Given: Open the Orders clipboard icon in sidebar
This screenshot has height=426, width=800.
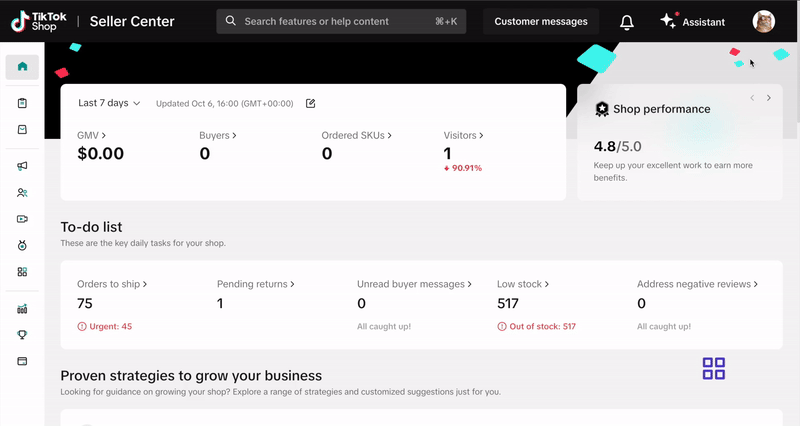Looking at the screenshot, I should (22, 103).
